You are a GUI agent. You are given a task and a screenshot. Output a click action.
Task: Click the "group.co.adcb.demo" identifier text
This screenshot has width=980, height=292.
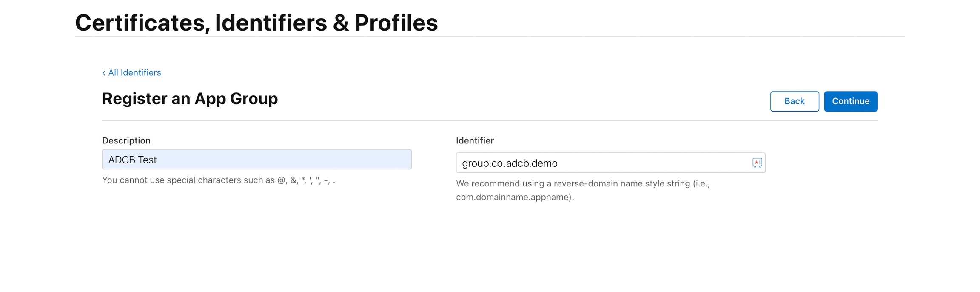pos(510,163)
